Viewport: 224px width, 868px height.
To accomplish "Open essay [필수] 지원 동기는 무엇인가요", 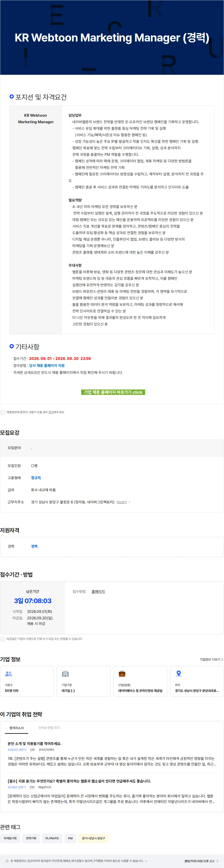I will click(x=79, y=781).
